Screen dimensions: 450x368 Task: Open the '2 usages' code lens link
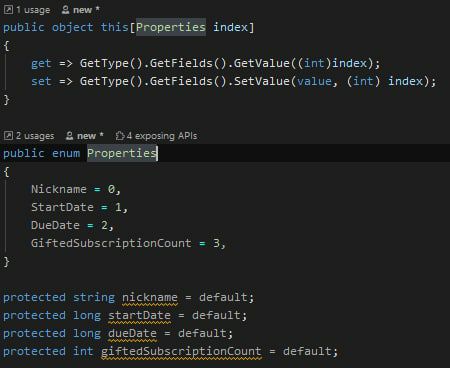[x=35, y=136]
